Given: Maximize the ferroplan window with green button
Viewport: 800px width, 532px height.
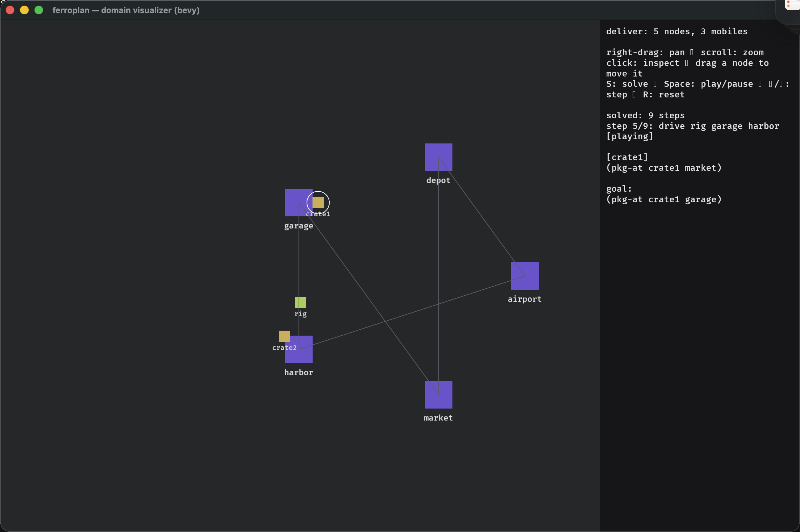Looking at the screenshot, I should [39, 10].
